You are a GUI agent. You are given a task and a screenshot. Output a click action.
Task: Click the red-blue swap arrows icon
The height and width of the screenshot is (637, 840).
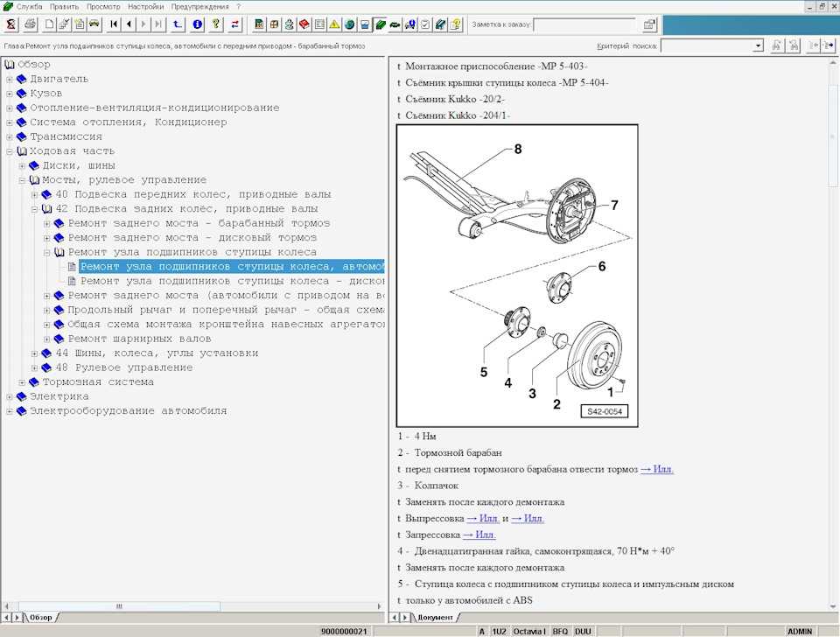point(235,24)
